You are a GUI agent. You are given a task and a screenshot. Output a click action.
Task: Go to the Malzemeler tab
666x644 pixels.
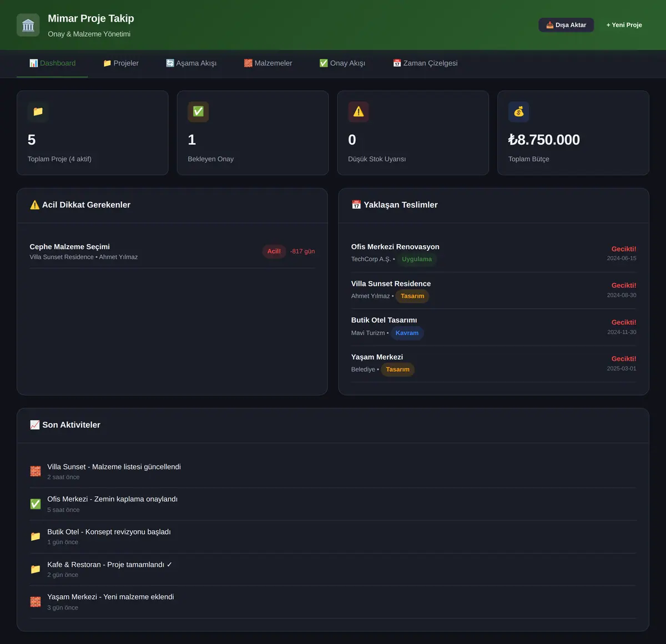click(x=268, y=63)
